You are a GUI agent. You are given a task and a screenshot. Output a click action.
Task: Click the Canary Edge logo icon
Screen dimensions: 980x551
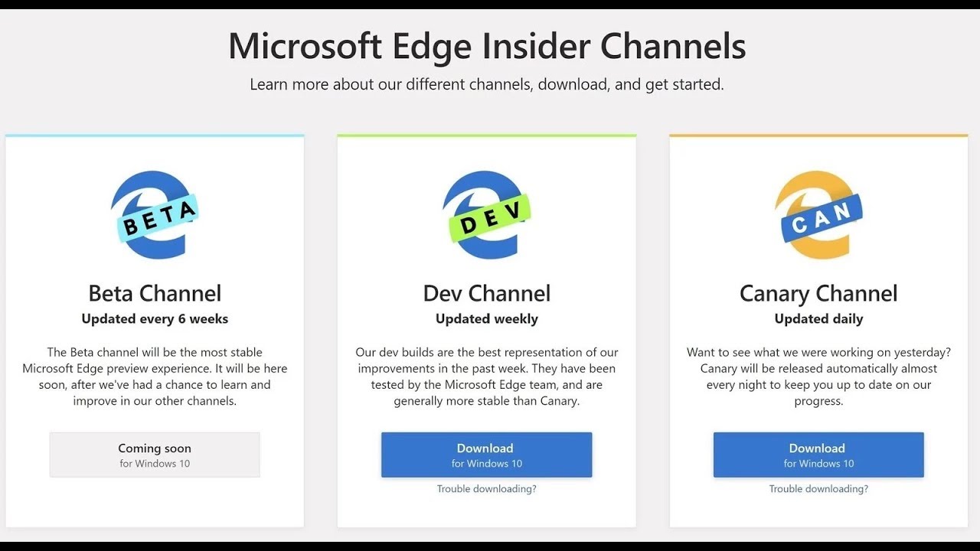click(818, 215)
